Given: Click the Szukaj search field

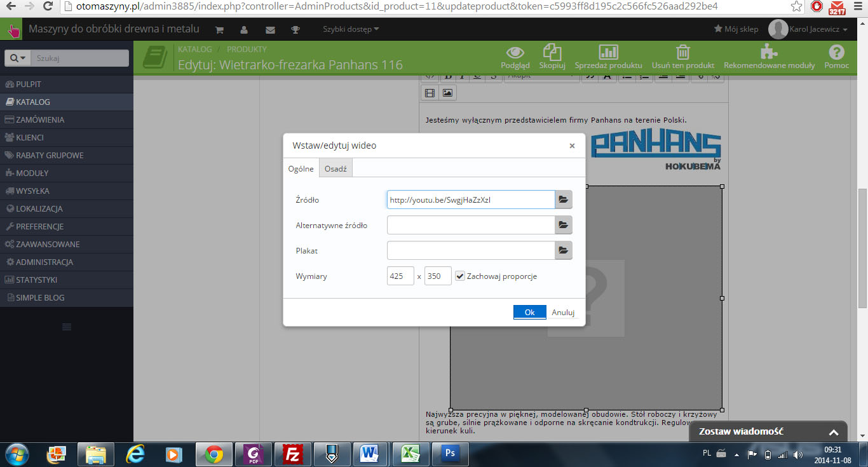Looking at the screenshot, I should click(x=80, y=58).
